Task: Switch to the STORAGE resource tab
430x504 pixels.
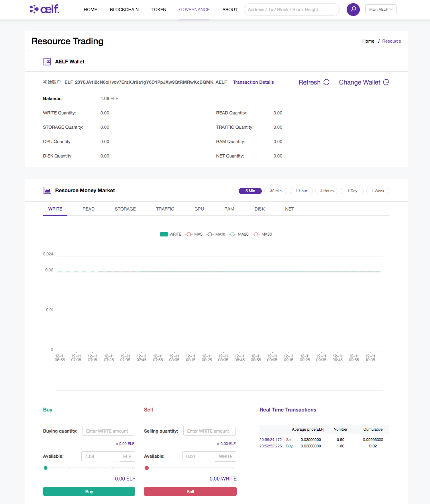Action: [125, 209]
